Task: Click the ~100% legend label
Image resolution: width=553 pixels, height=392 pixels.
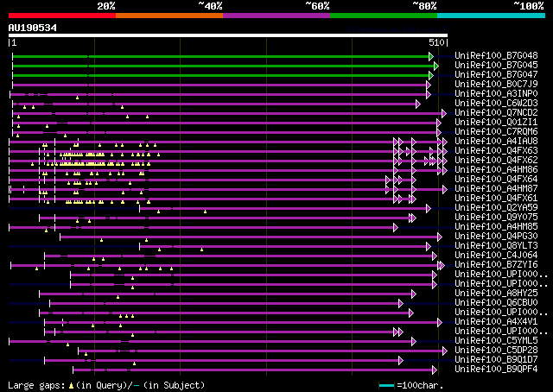Action: (528, 6)
